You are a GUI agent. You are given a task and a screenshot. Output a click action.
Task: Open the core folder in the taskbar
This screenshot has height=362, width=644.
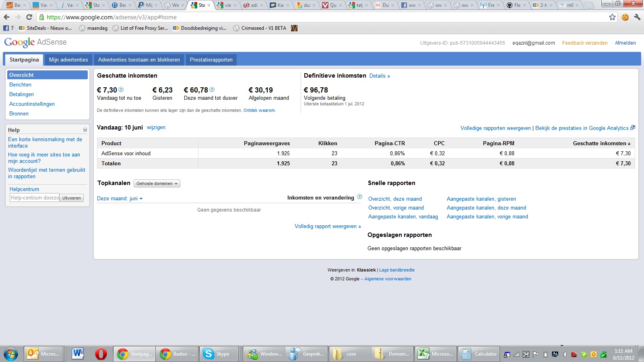[350, 354]
